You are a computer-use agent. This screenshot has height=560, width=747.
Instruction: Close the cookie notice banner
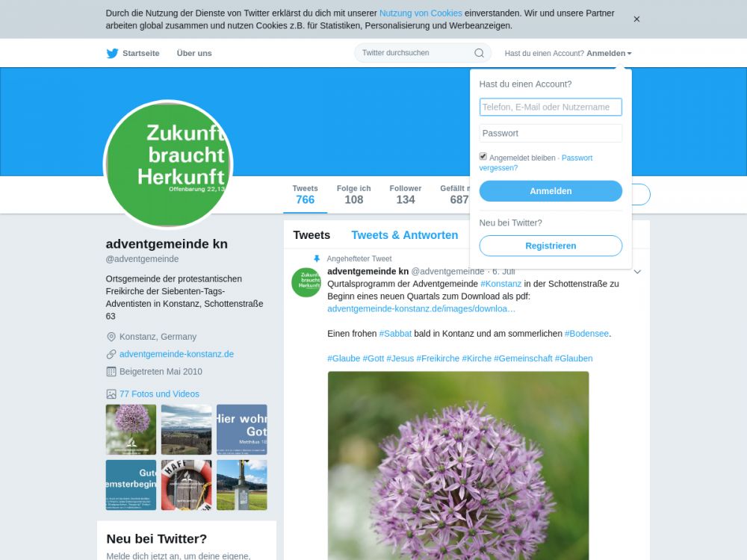pyautogui.click(x=636, y=19)
